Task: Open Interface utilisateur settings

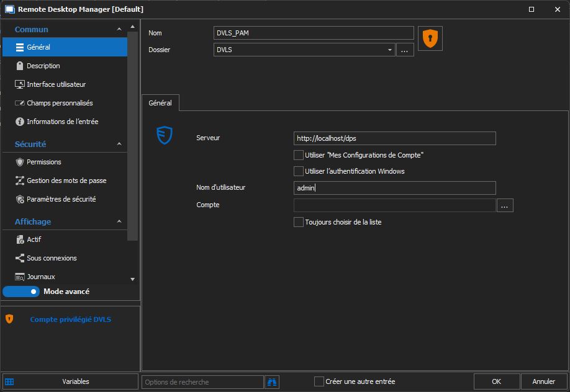Action: point(56,84)
